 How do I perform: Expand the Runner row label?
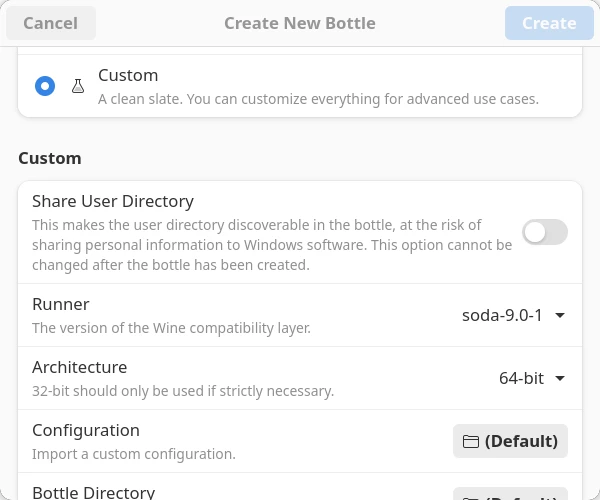click(x=61, y=304)
